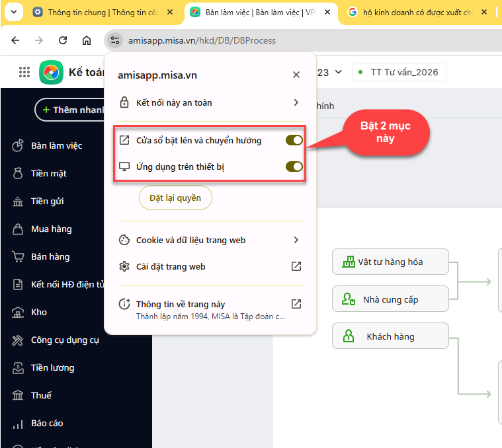The height and width of the screenshot is (448, 502).
Task: Toggle Ứng dụng trên thiết bị switch
Action: pyautogui.click(x=294, y=167)
